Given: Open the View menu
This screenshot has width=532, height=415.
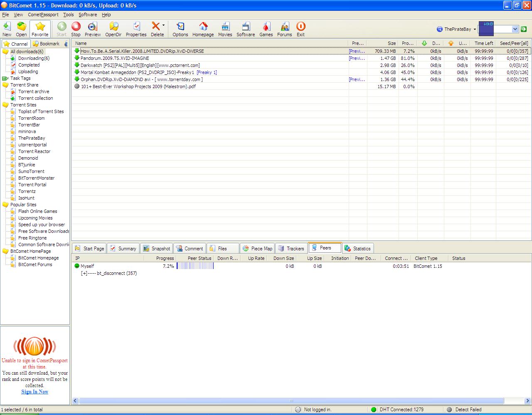Looking at the screenshot, I should (x=18, y=15).
